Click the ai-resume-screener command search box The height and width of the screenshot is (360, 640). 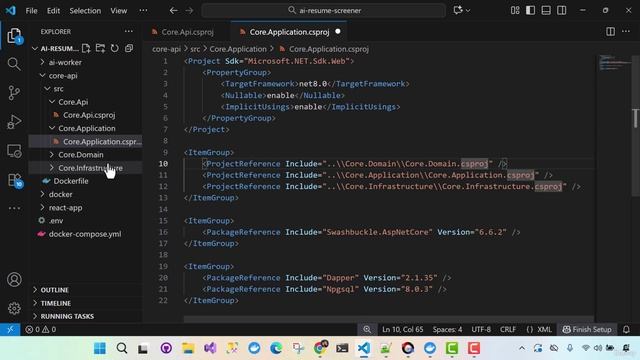pos(324,11)
